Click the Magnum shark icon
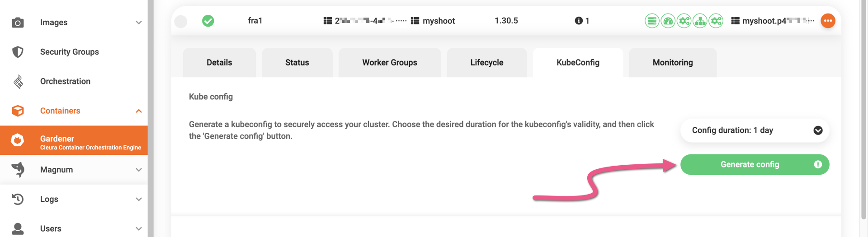 (x=18, y=170)
